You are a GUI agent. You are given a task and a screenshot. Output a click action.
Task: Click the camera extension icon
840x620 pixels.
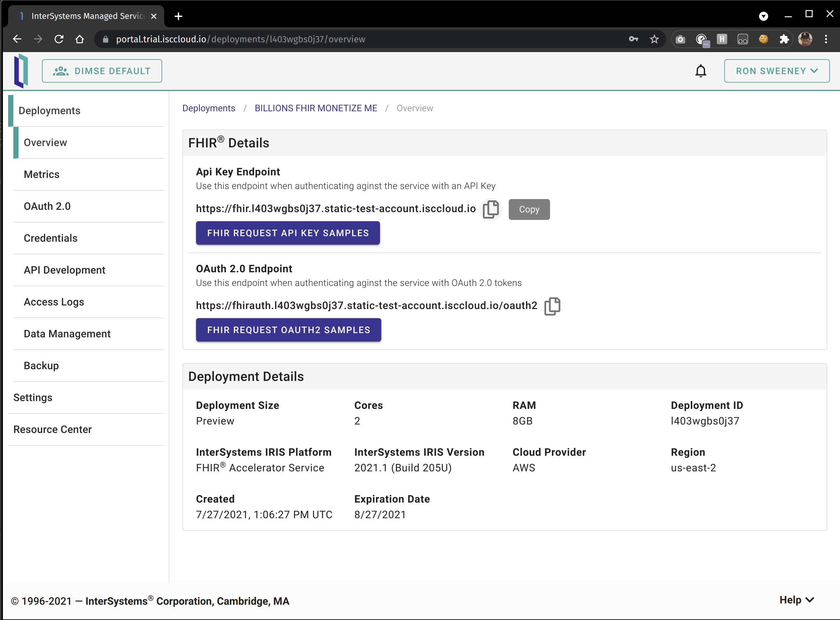(680, 39)
